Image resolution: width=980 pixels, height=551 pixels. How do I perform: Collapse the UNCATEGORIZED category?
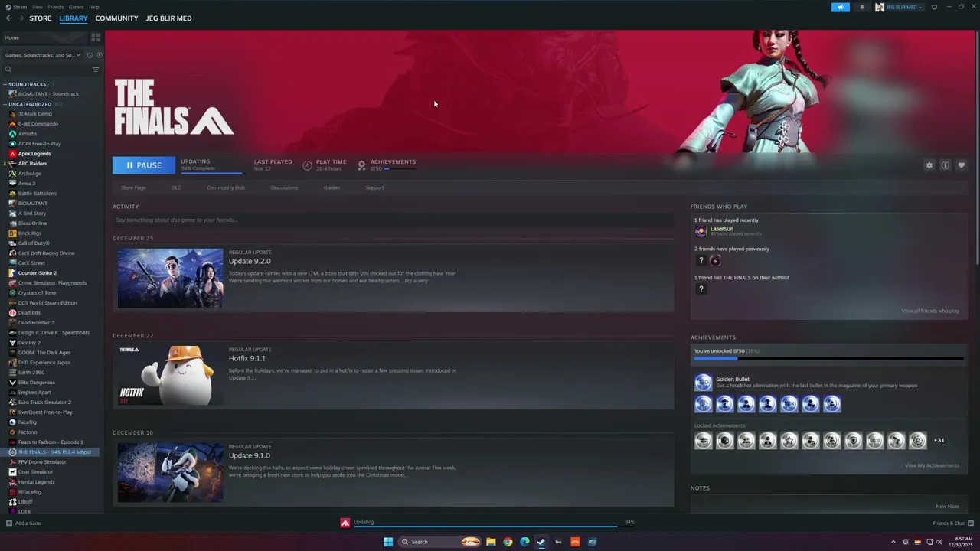5,104
